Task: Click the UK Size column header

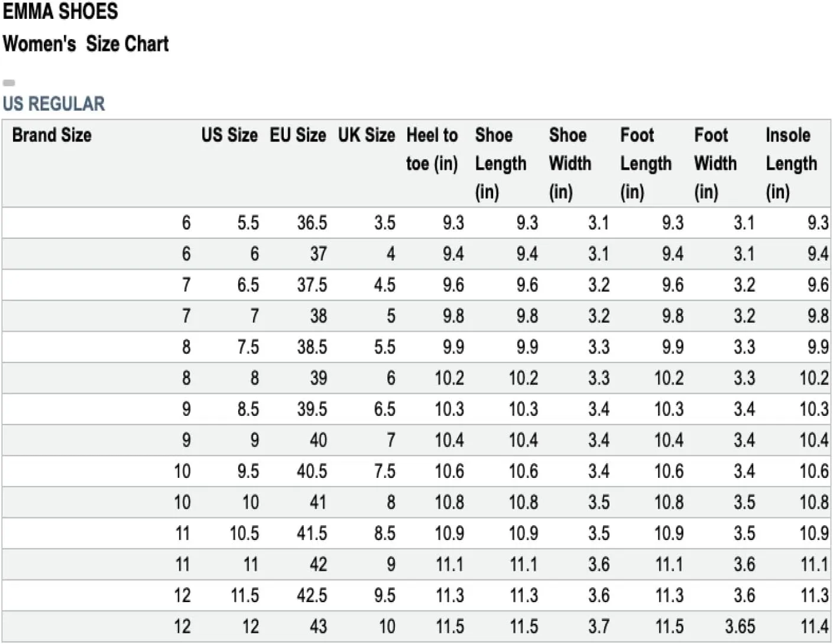Action: 367,135
